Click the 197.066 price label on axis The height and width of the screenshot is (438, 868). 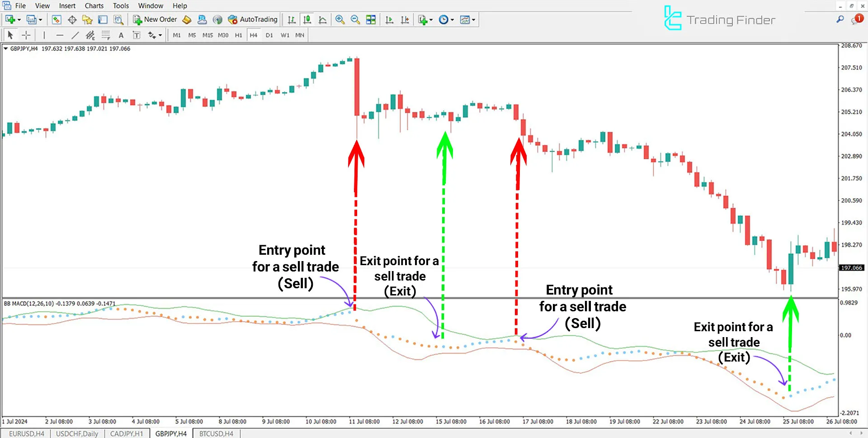pos(852,268)
